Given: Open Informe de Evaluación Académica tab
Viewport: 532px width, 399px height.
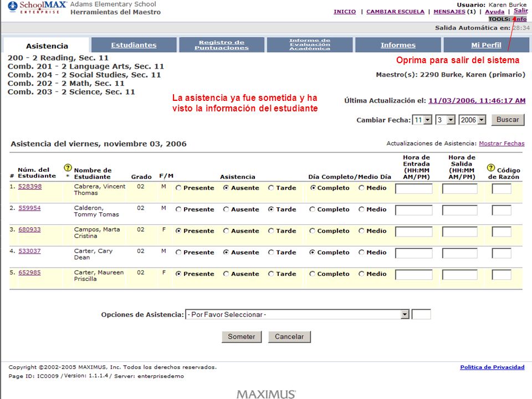Looking at the screenshot, I should click(310, 45).
